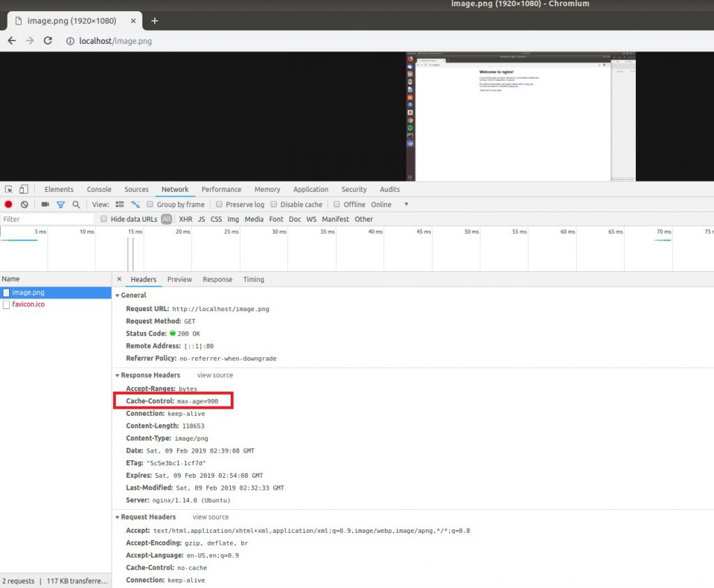Toggle the Offline checkbox
714x588 pixels.
click(x=337, y=204)
